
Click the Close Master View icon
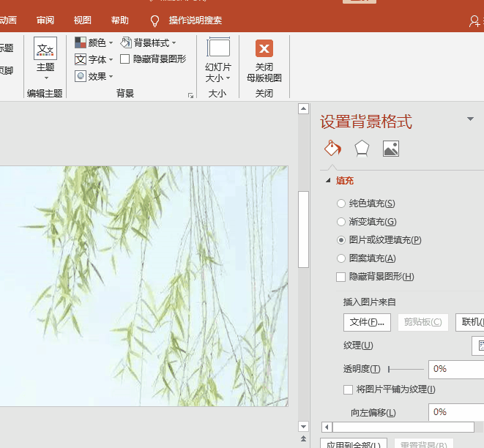pos(264,49)
